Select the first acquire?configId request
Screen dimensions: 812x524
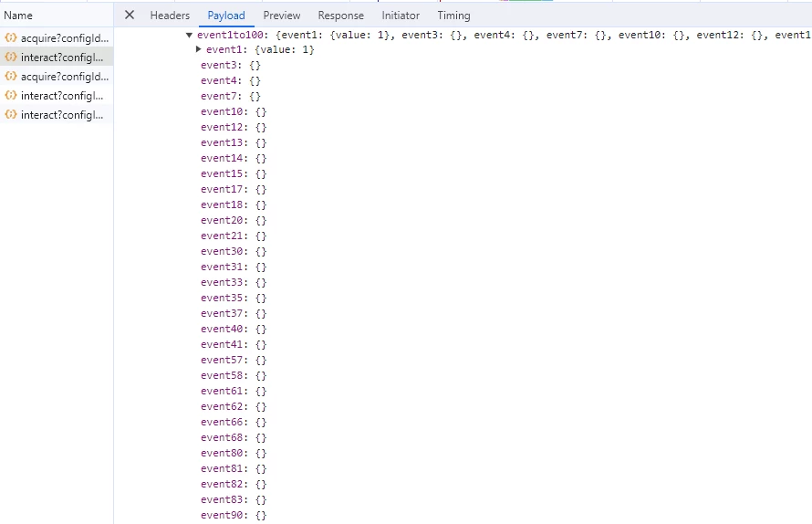(x=57, y=37)
